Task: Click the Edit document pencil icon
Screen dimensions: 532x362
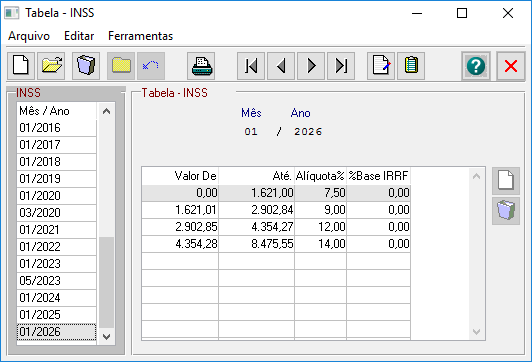Action: click(x=381, y=66)
